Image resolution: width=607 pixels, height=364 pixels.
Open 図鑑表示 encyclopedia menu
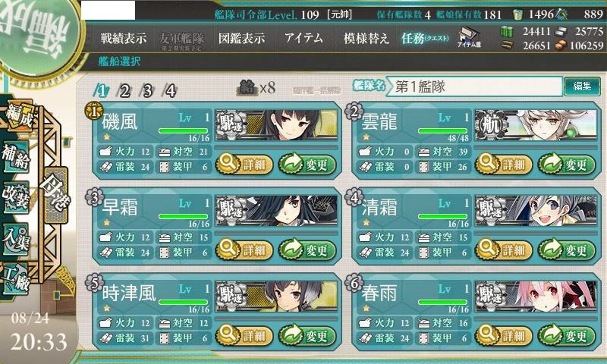(x=242, y=38)
